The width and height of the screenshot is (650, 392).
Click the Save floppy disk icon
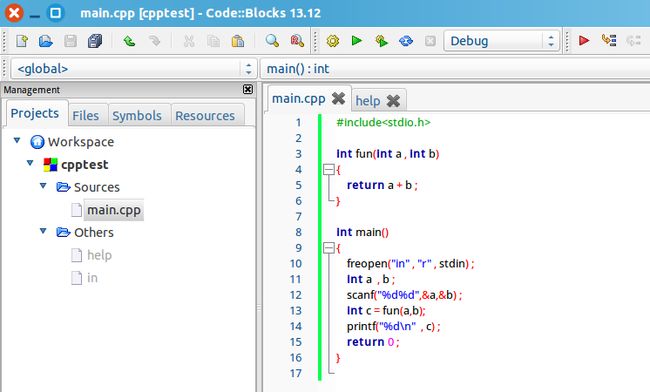pos(70,41)
